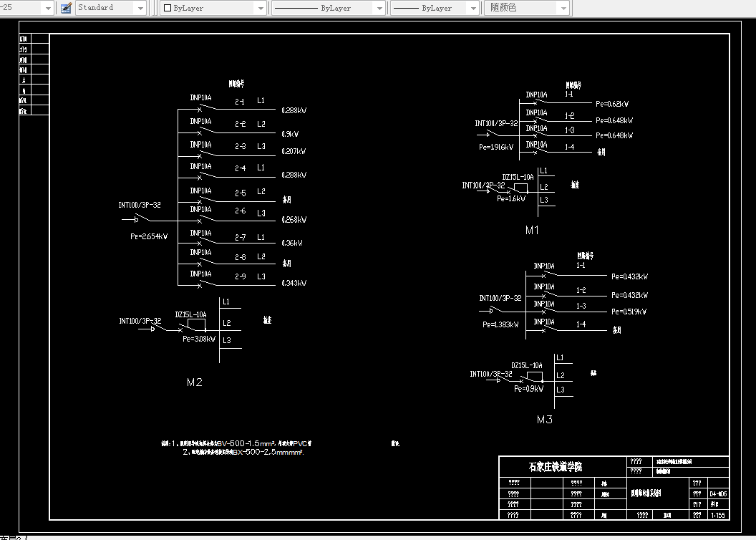Click the 石家庄铁道学院 title block text
This screenshot has width=756, height=540.
point(555,467)
